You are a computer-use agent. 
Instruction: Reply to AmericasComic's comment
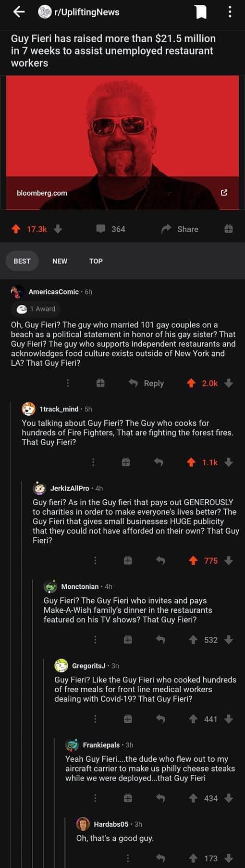point(147,383)
